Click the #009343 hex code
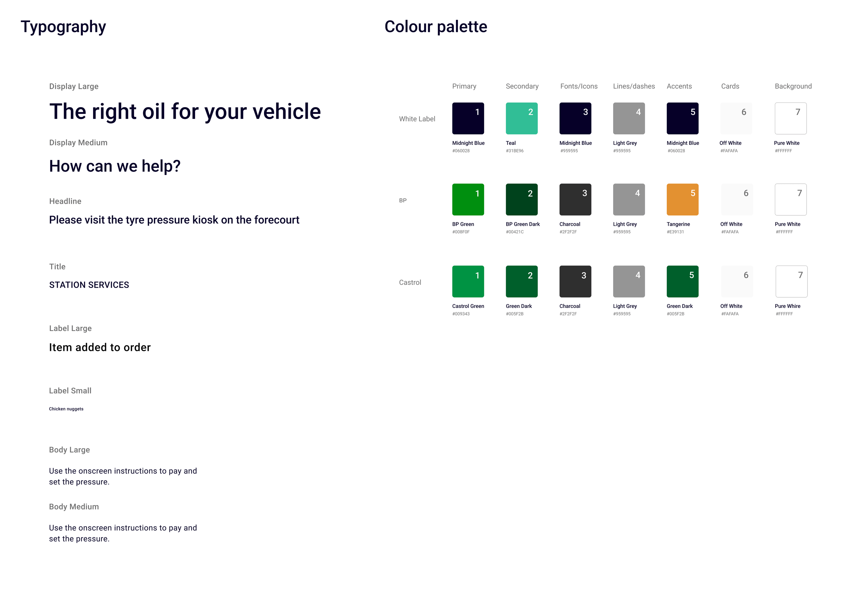Image resolution: width=861 pixels, height=616 pixels. point(461,314)
